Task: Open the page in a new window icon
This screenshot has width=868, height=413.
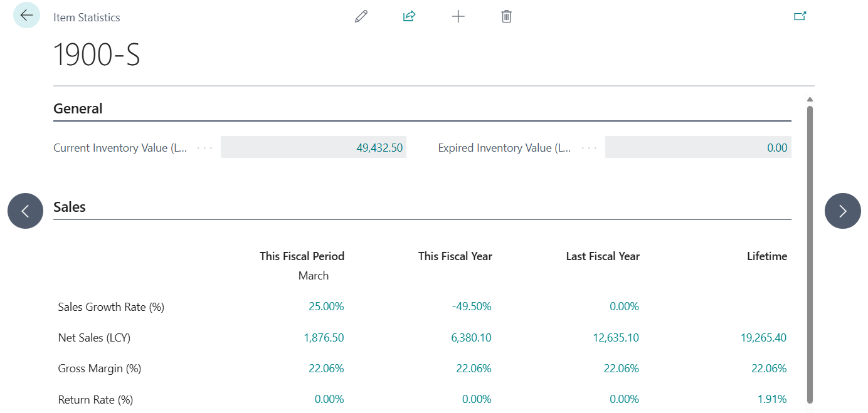Action: (800, 15)
